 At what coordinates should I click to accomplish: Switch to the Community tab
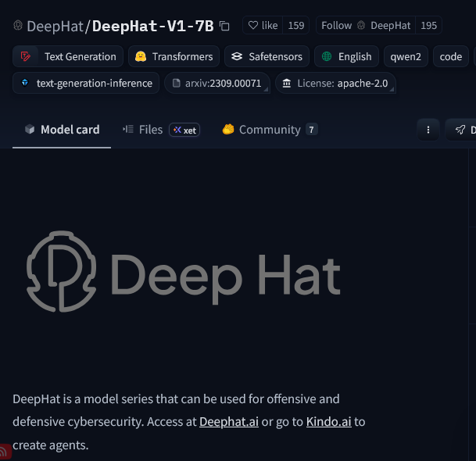pos(270,130)
